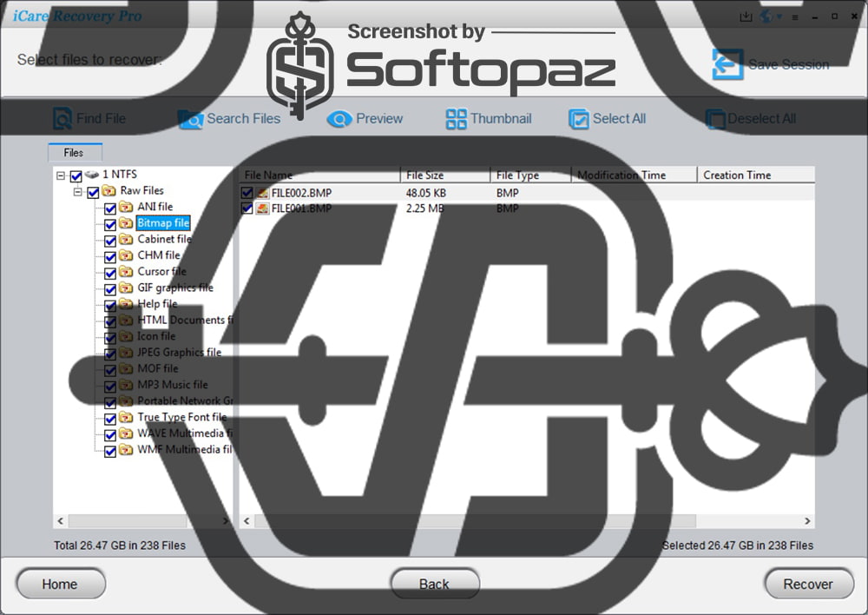This screenshot has width=868, height=615.
Task: Click the Raw Files folder icon
Action: (x=109, y=190)
